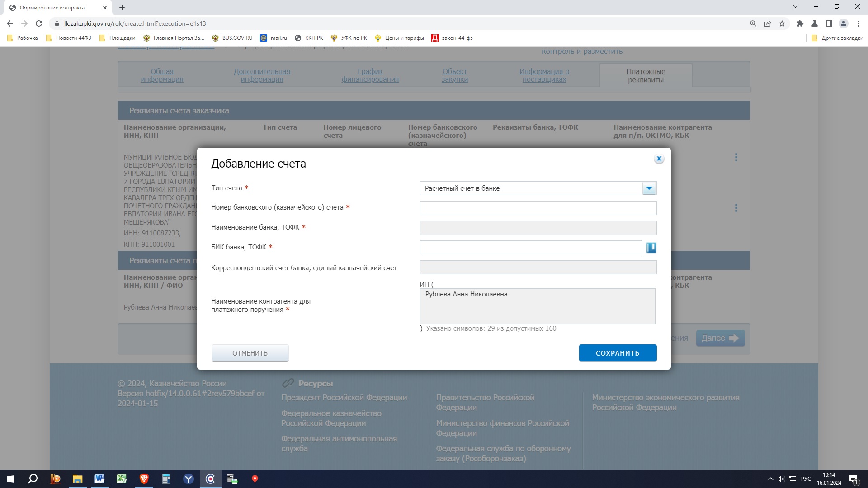The image size is (868, 488).
Task: Open the Windows Start menu
Action: click(11, 479)
